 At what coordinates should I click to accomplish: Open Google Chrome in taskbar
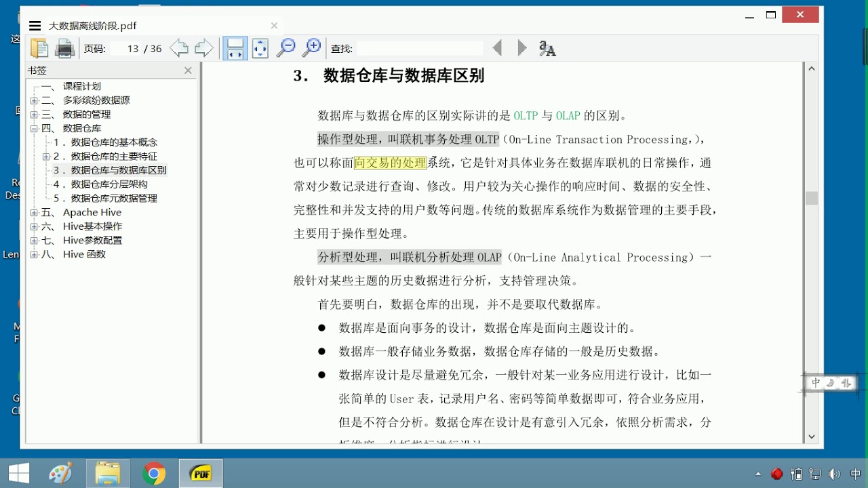pos(154,473)
